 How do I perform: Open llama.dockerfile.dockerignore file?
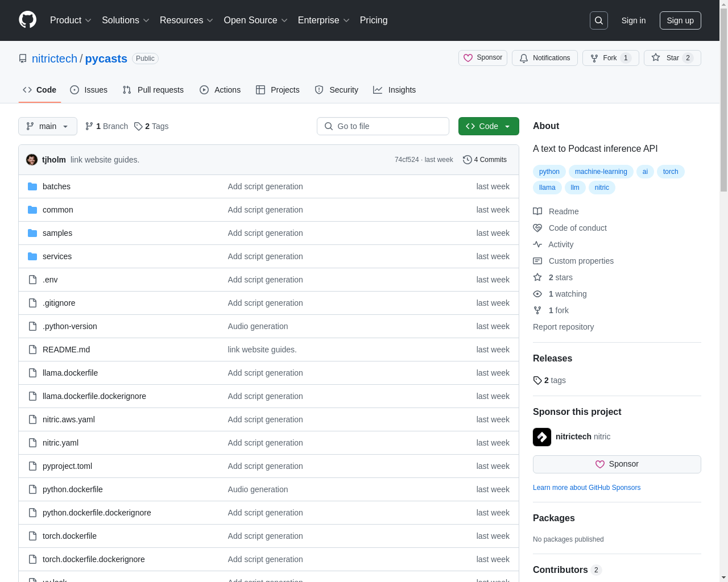94,396
